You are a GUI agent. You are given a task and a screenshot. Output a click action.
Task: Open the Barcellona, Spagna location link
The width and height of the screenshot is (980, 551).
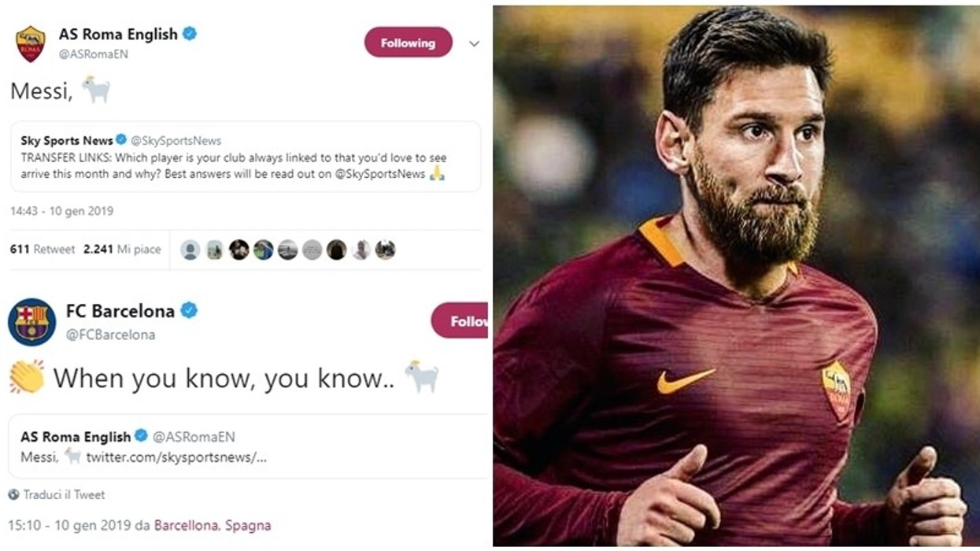213,525
